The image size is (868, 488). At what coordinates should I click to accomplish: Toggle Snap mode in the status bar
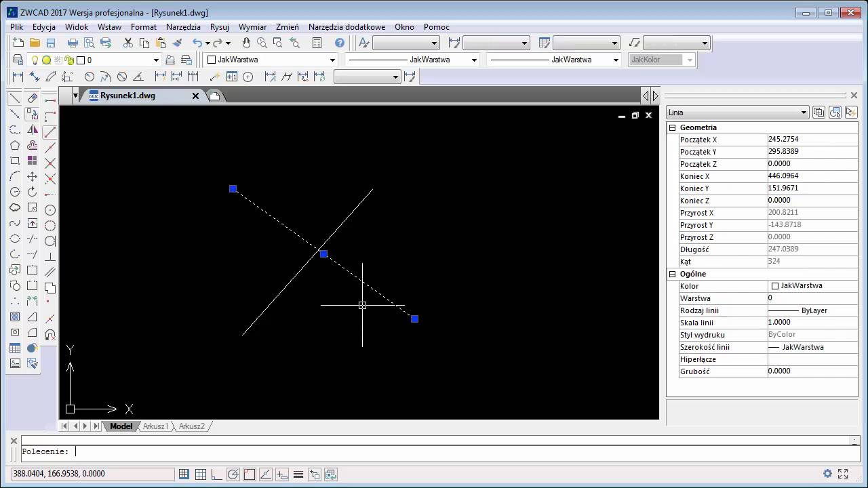point(184,474)
